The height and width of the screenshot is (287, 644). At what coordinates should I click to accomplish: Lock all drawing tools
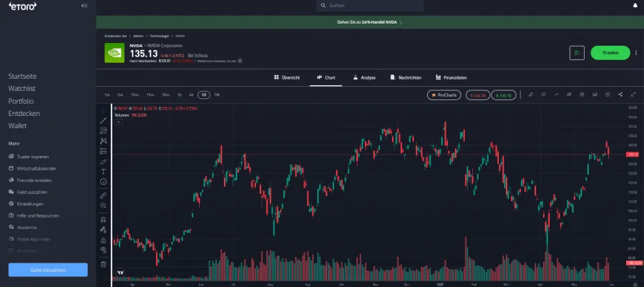[x=103, y=240]
